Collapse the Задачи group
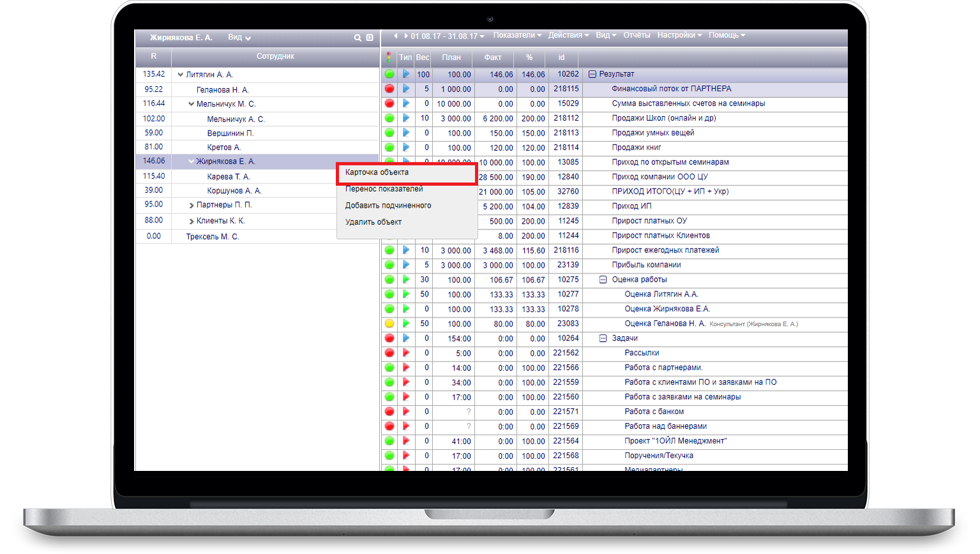 click(x=603, y=338)
